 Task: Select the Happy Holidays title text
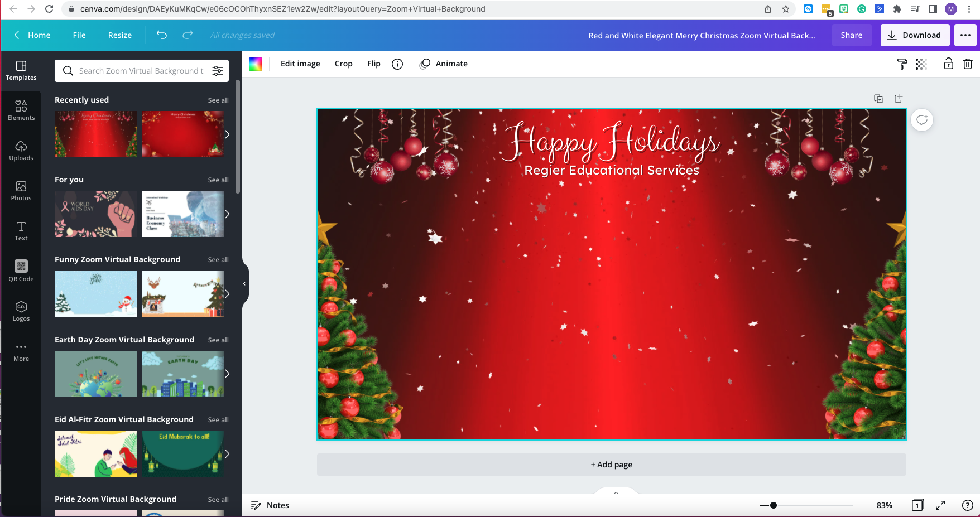pyautogui.click(x=612, y=141)
